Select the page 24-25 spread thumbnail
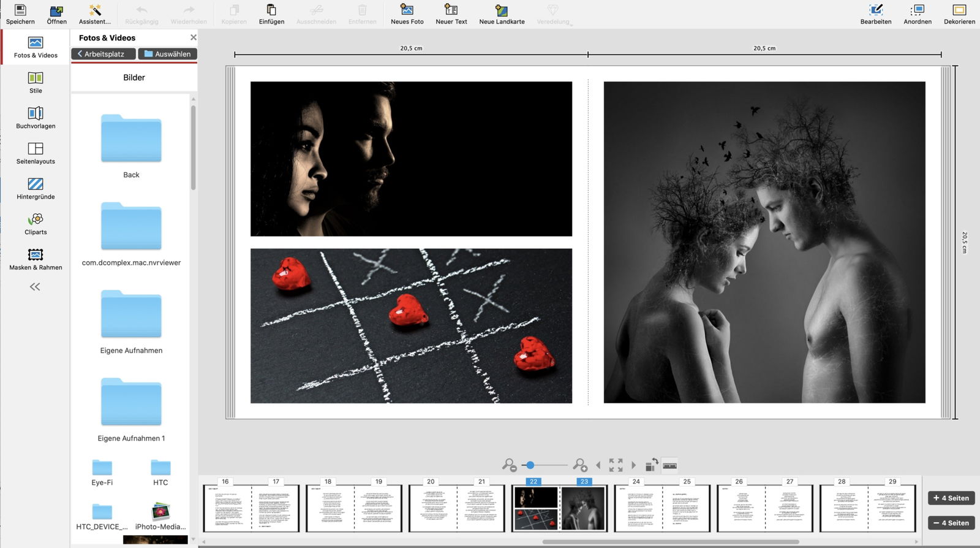Image resolution: width=980 pixels, height=548 pixels. tap(661, 508)
